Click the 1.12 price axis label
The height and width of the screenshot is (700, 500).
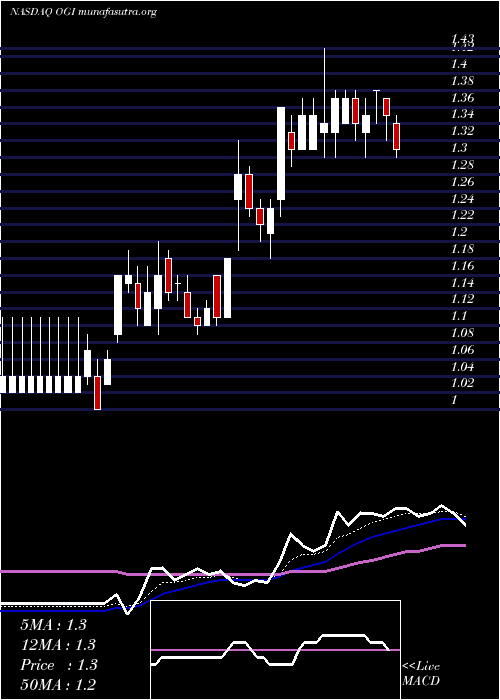(x=463, y=299)
